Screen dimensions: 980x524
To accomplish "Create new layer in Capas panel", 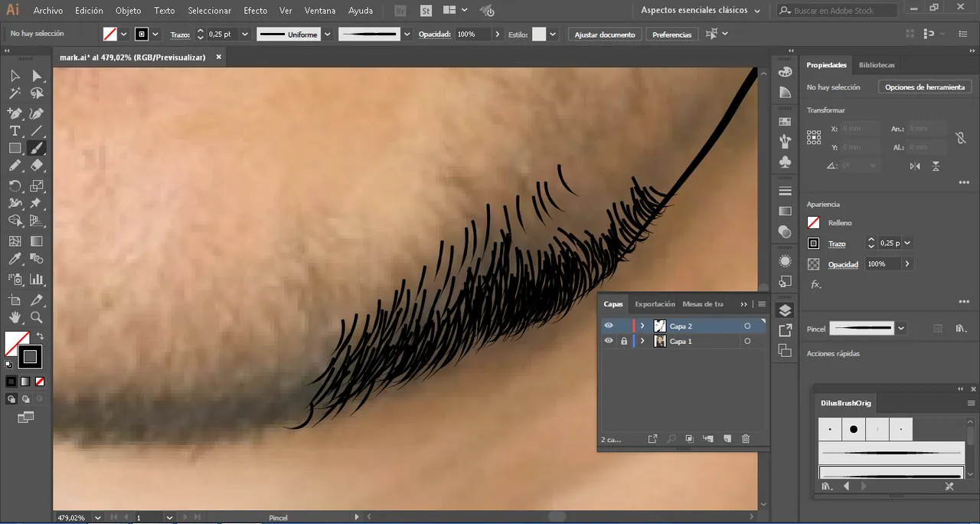I will [727, 439].
